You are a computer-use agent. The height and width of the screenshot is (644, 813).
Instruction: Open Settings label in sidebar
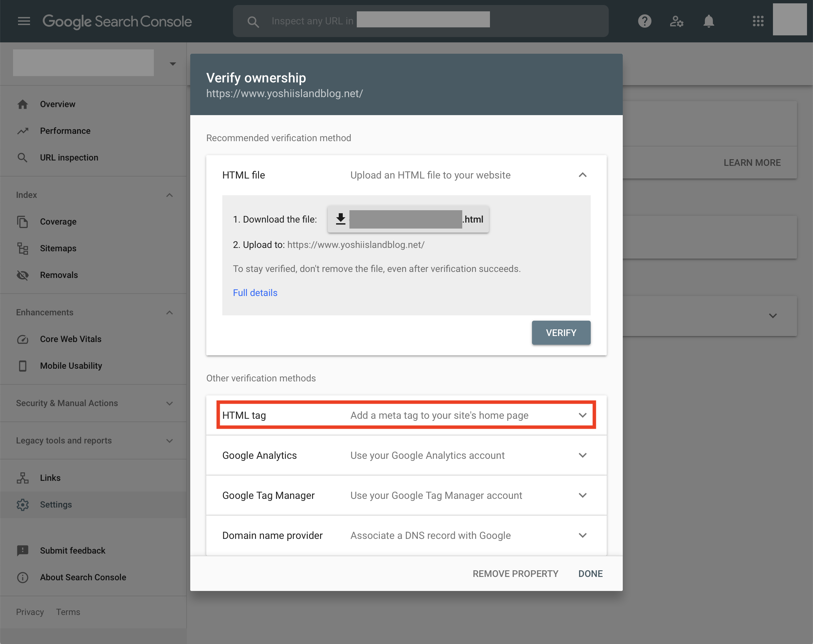coord(56,505)
